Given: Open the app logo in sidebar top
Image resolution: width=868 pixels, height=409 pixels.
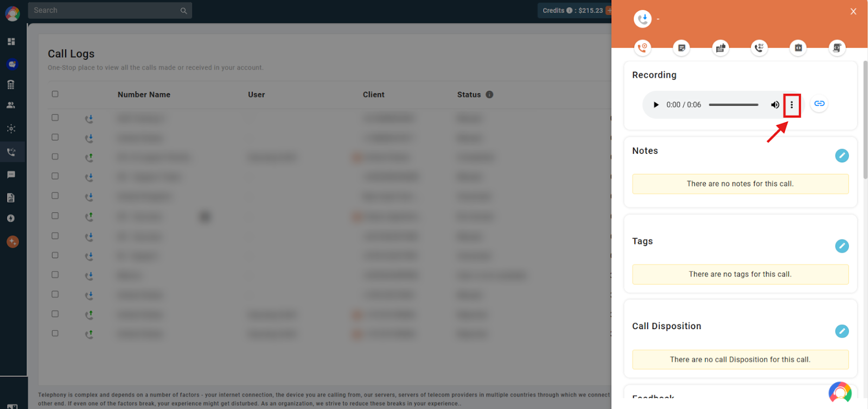Looking at the screenshot, I should tap(12, 14).
